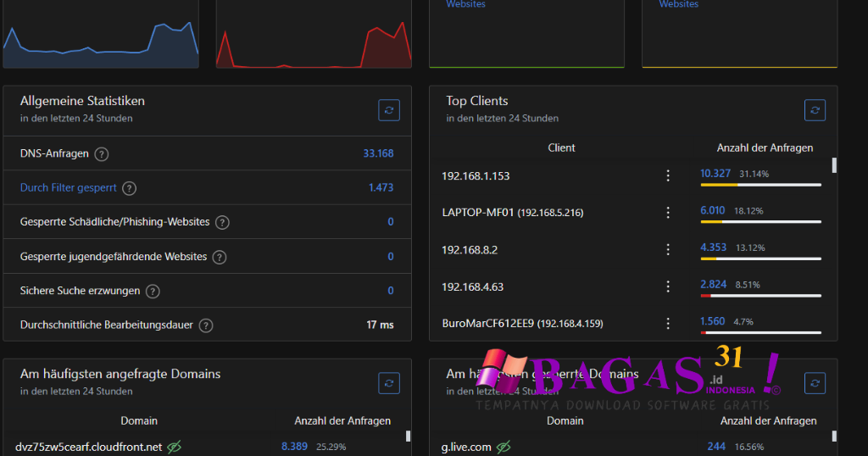
Task: Show help for Sichere Suche erzwungen
Action: pyautogui.click(x=153, y=291)
